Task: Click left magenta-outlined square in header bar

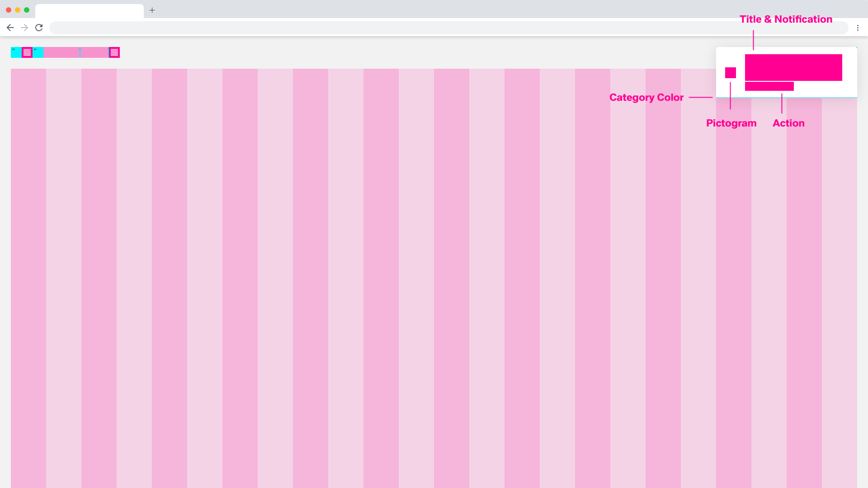Action: 27,52
